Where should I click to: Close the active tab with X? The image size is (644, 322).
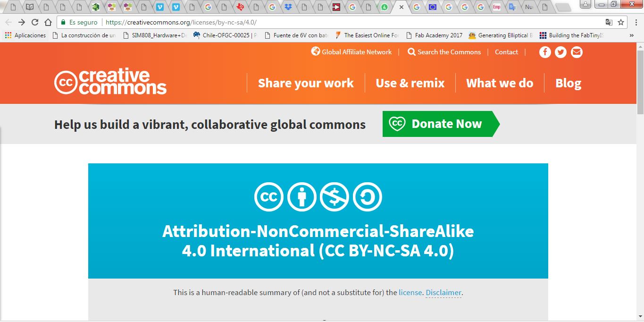pos(401,7)
